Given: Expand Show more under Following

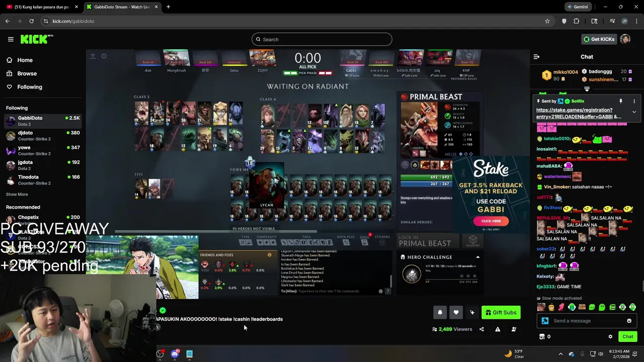Looking at the screenshot, I should [x=17, y=194].
